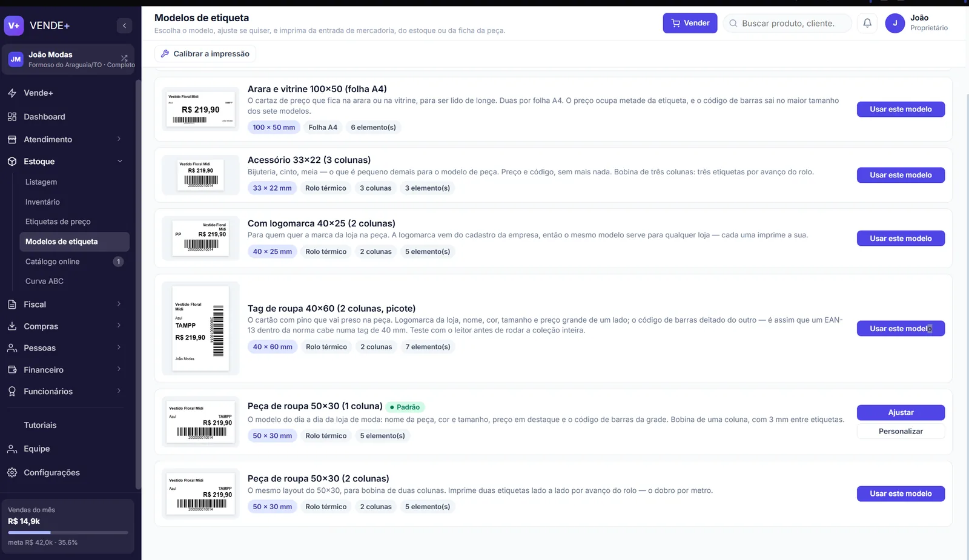969x560 pixels.
Task: Click the monthly sales goal progress bar
Action: 68,533
